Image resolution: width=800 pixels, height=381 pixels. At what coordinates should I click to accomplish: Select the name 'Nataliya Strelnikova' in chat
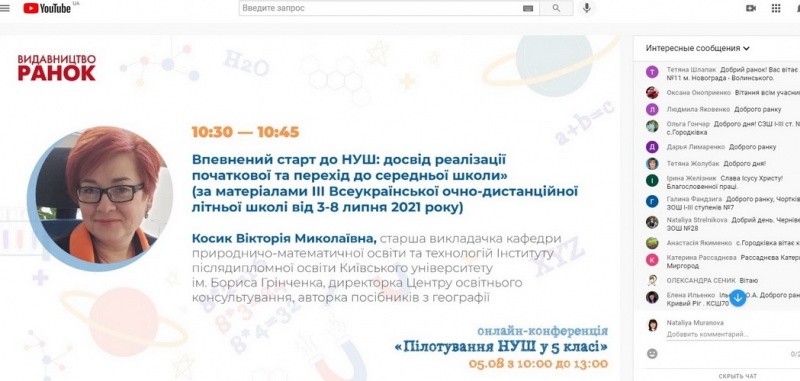(696, 220)
